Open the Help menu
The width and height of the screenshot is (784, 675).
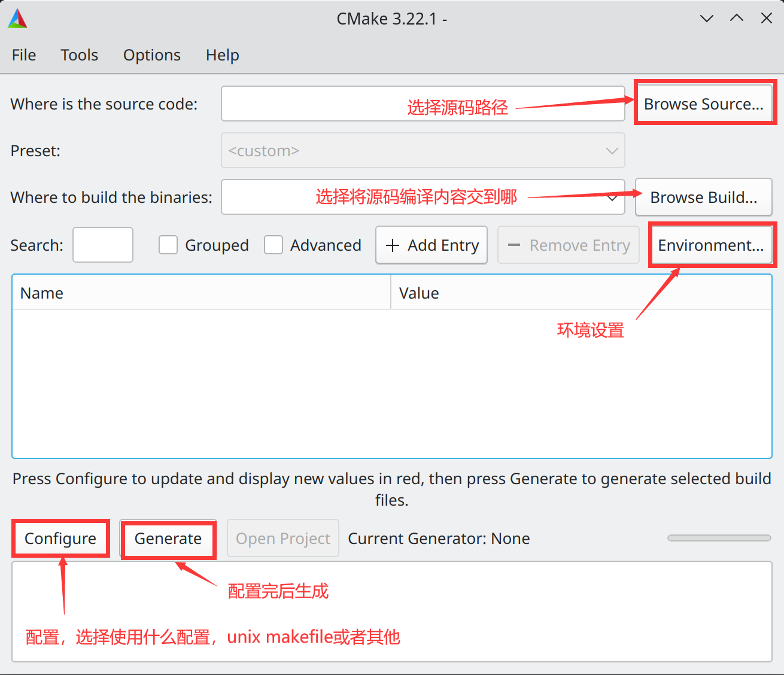[223, 55]
